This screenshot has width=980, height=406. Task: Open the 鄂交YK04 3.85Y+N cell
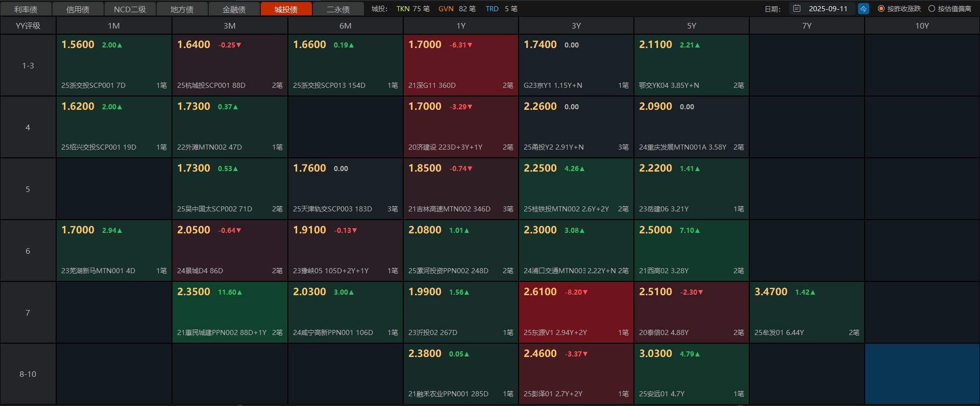[x=692, y=65]
